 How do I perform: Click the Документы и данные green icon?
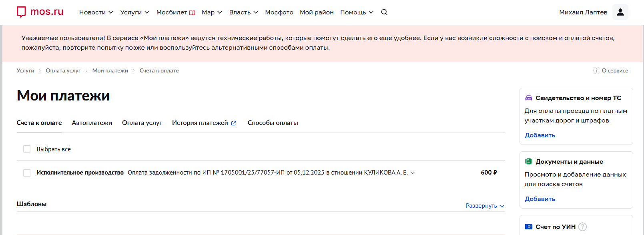529,161
